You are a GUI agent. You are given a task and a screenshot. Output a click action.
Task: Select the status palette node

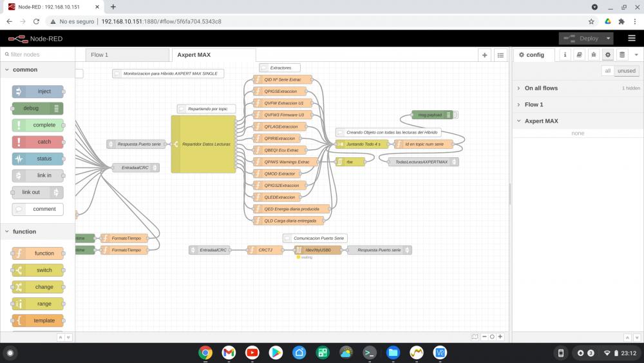pos(38,159)
